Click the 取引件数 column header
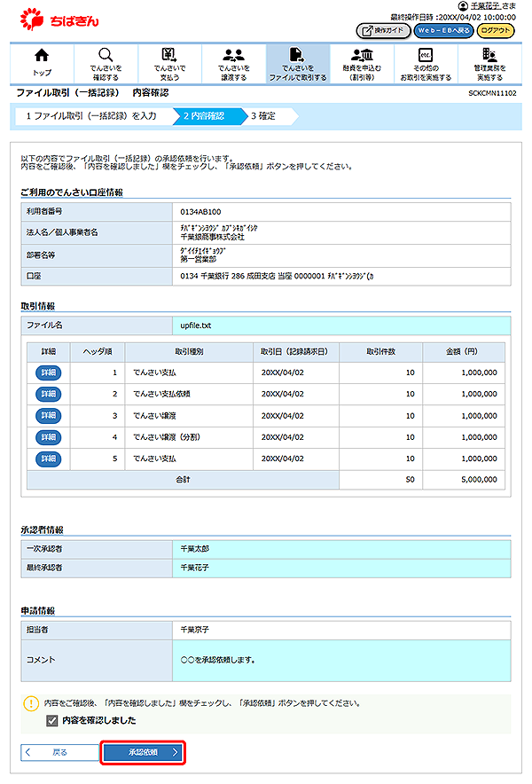 381,352
